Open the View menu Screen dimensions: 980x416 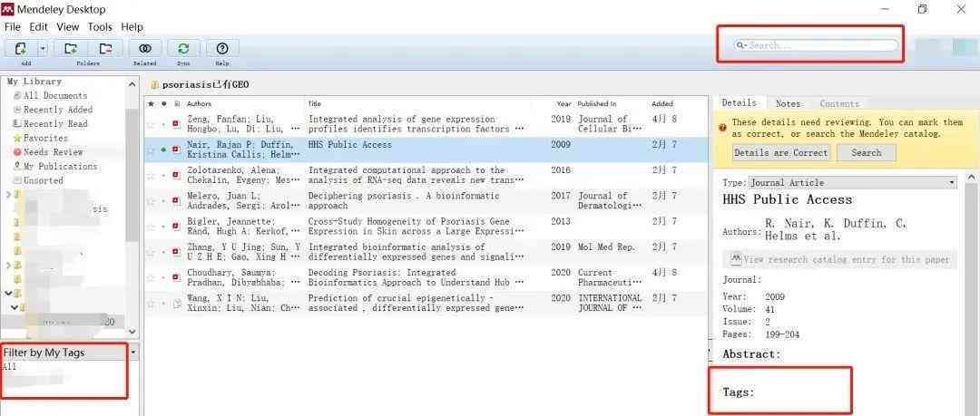[67, 27]
